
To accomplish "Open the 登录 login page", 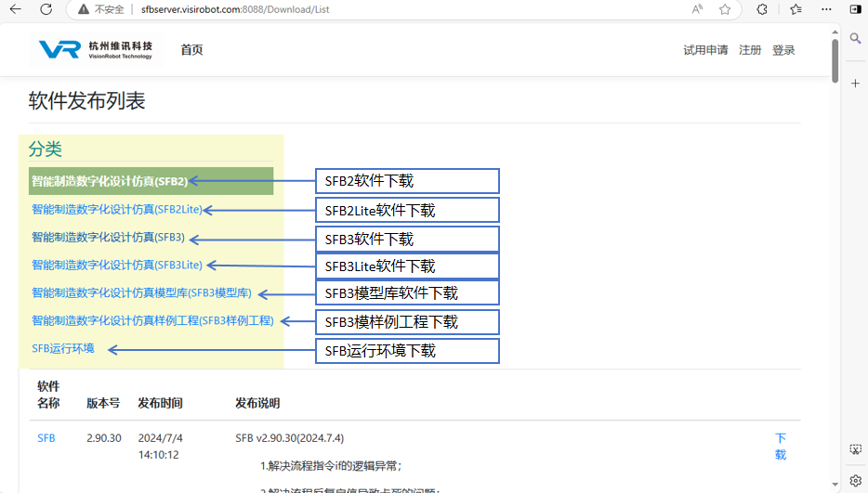I will tap(783, 50).
